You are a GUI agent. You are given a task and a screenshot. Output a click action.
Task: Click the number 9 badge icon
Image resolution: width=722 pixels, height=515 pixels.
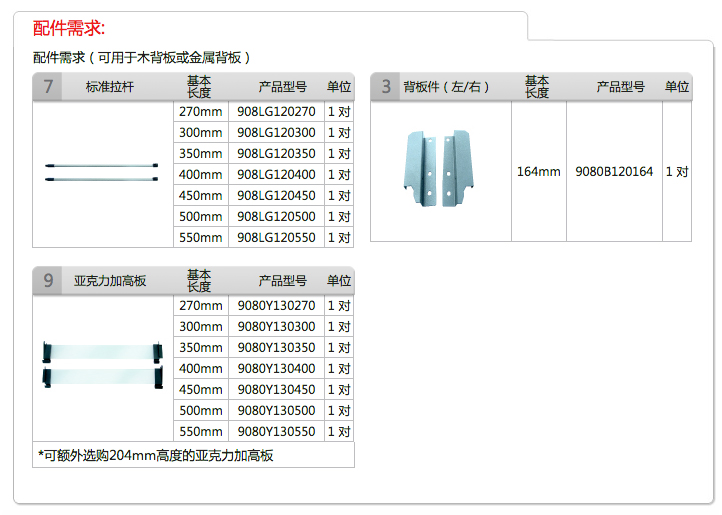[47, 281]
